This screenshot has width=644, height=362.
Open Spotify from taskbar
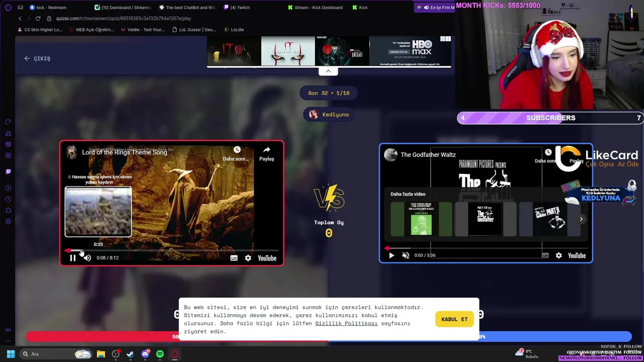tap(160, 354)
